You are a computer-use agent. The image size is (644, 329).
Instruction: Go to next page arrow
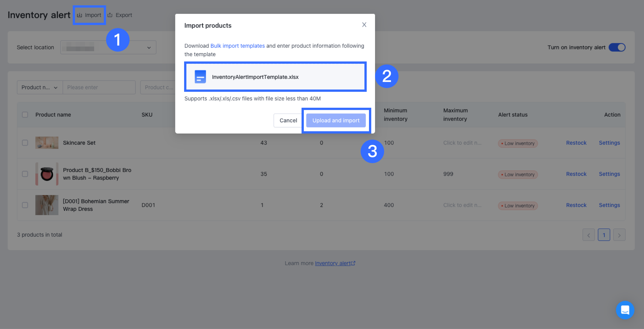[619, 235]
